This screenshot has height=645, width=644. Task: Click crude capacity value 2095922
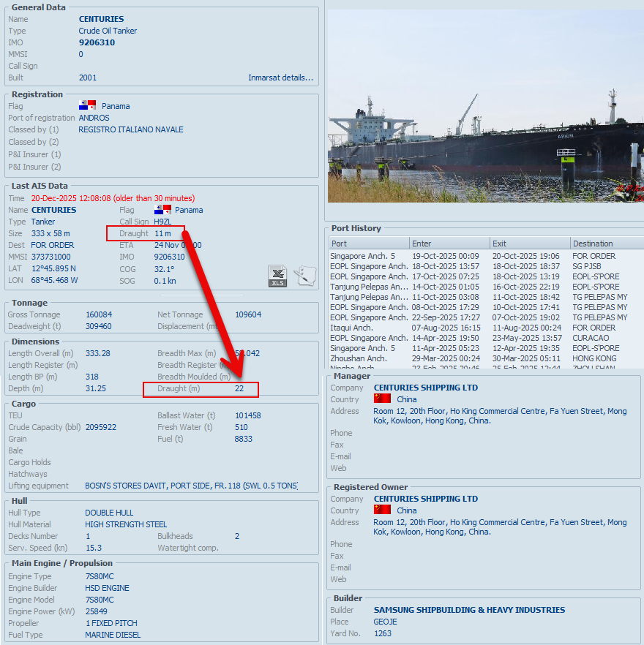point(101,427)
